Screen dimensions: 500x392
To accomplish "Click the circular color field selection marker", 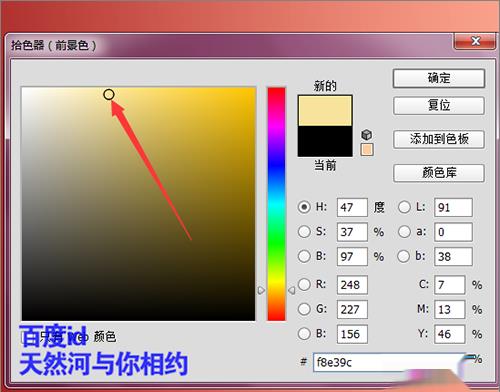I will coord(109,95).
